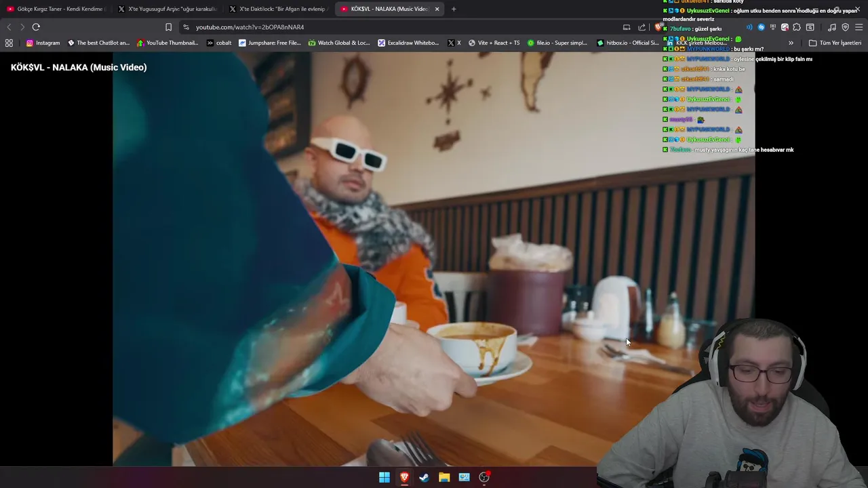Open Steam from the taskbar
This screenshot has width=868, height=488.
[424, 477]
